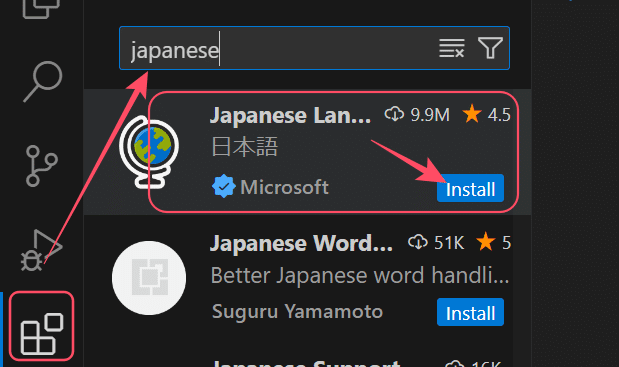Select the Japanese Word extension placeholder icon
This screenshot has width=619, height=367.
149,278
